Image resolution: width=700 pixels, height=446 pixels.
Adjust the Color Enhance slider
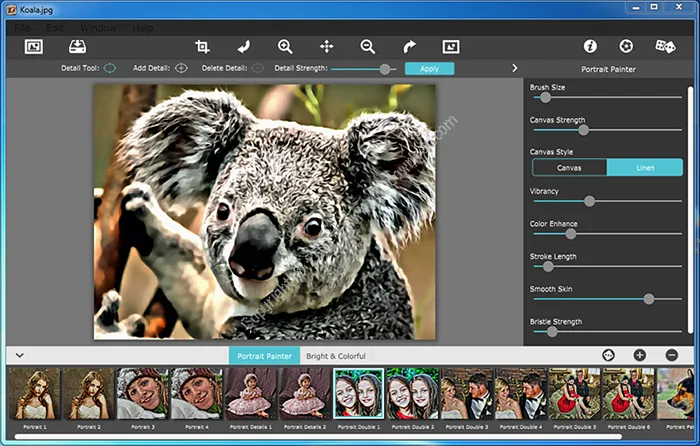571,233
